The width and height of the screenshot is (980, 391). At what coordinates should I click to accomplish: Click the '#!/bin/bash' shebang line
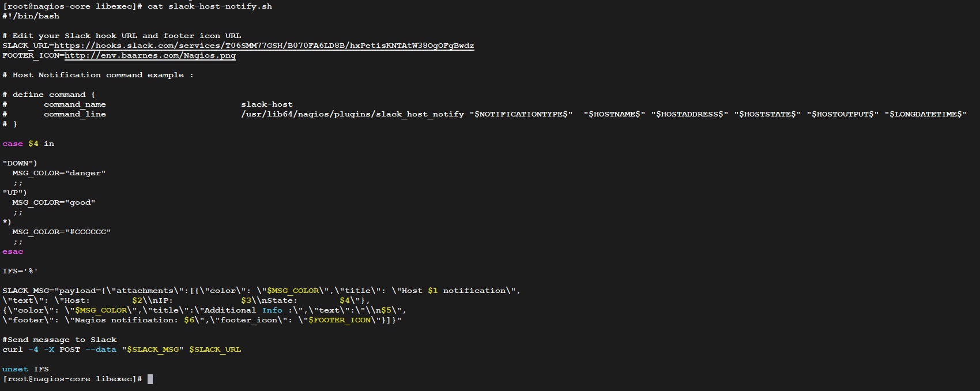tap(31, 16)
